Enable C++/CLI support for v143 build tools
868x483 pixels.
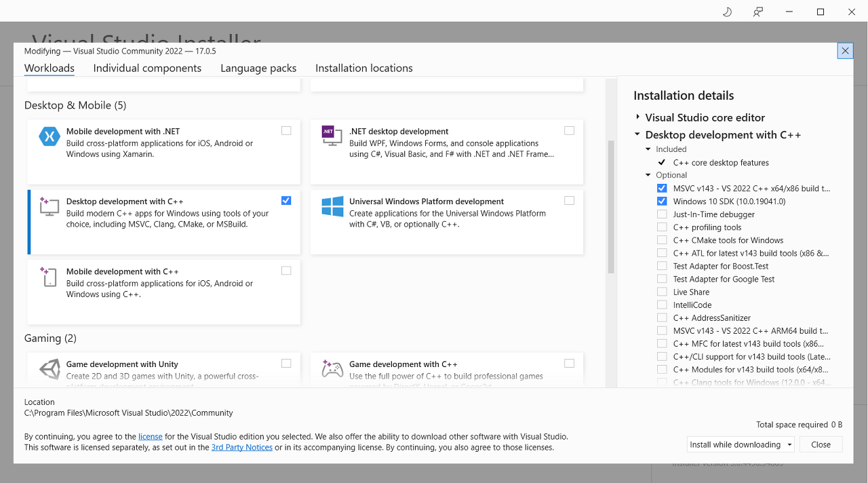click(662, 356)
